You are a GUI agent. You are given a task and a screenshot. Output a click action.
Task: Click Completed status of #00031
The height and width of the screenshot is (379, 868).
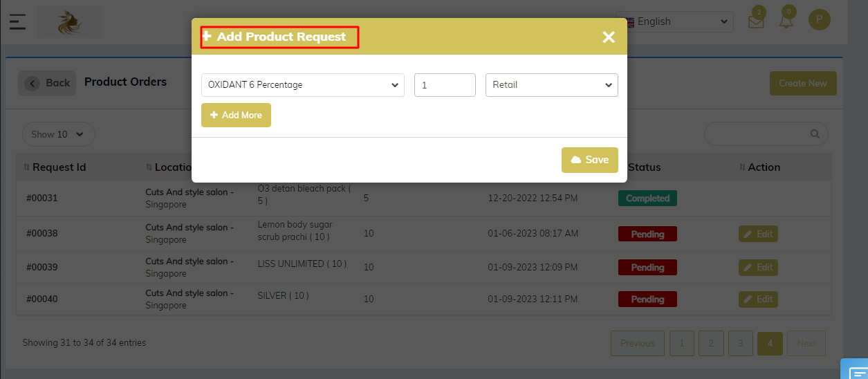(647, 198)
